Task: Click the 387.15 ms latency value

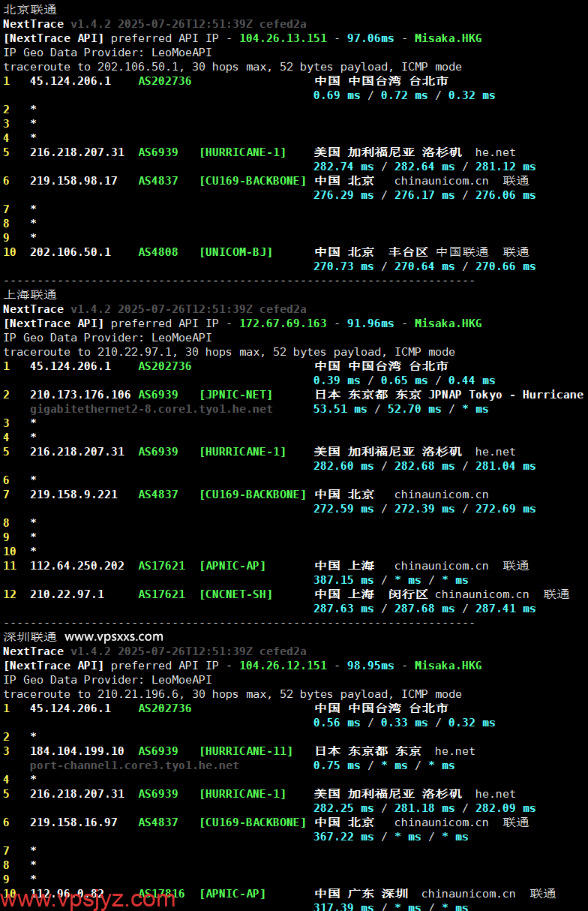Action: tap(343, 580)
